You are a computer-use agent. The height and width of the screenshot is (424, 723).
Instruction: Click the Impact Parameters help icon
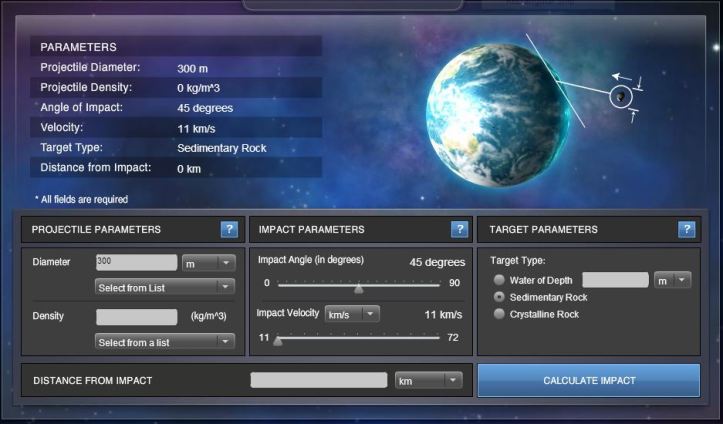coord(459,229)
